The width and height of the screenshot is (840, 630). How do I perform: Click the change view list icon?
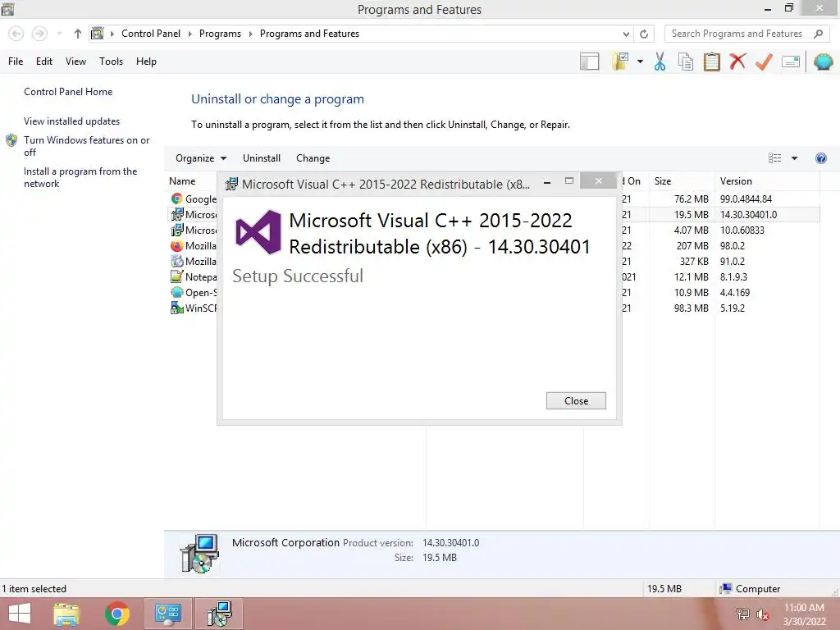pyautogui.click(x=774, y=158)
